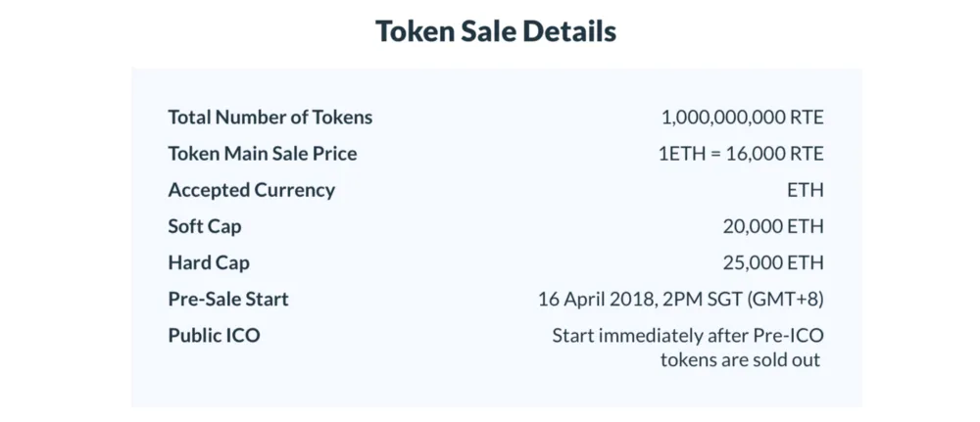Select the Hard Cap label

tap(209, 262)
